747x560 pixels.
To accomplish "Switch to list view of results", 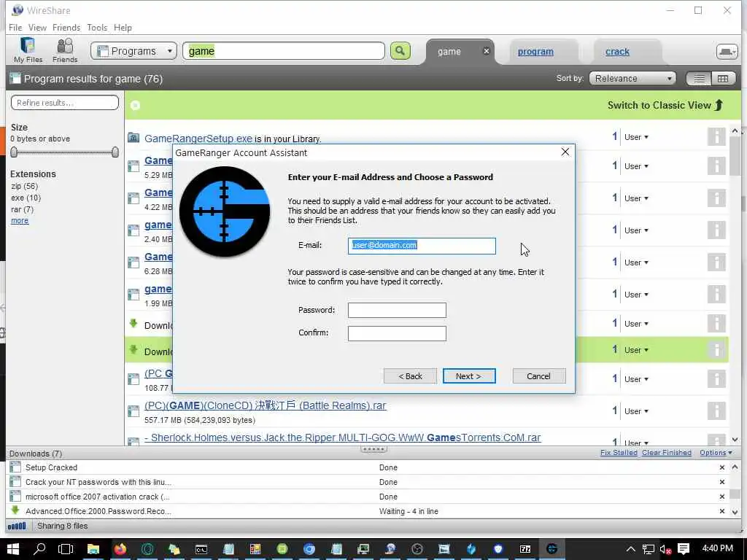I will pyautogui.click(x=698, y=79).
